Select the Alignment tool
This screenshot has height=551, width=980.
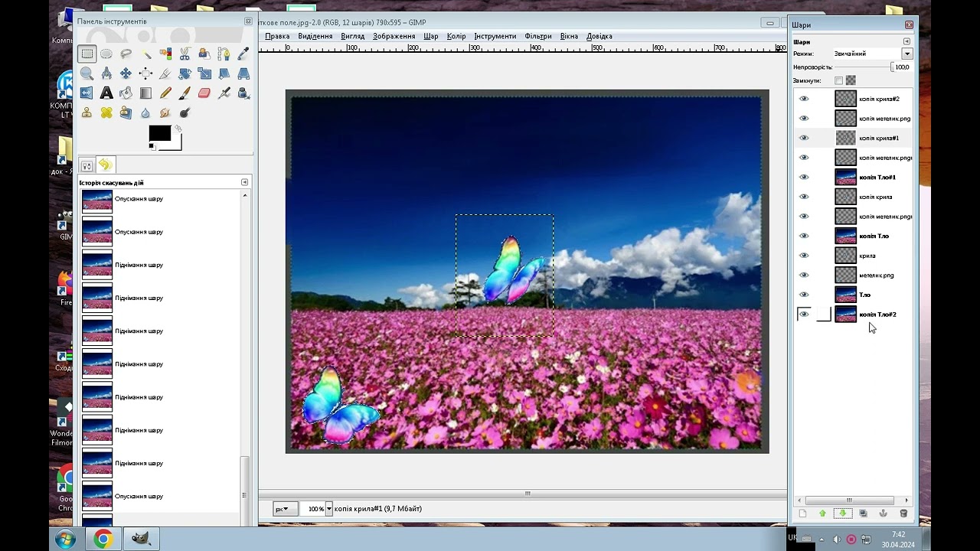145,73
